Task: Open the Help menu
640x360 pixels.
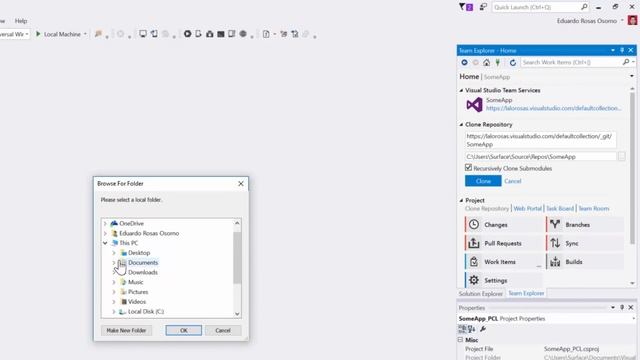Action: (x=21, y=21)
